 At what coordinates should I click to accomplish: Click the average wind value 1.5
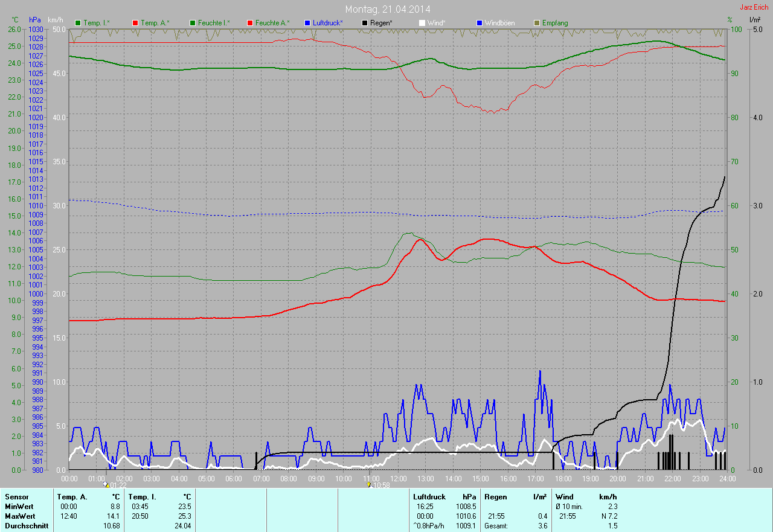click(612, 526)
